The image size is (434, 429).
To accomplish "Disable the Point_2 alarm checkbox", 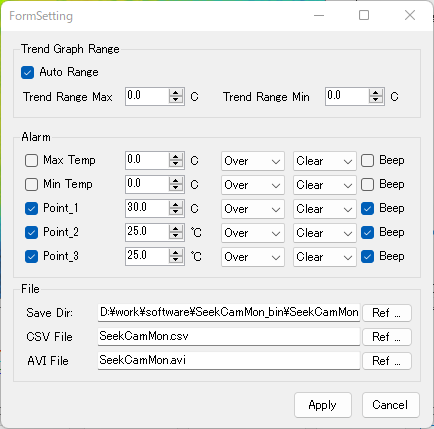I will coord(31,232).
